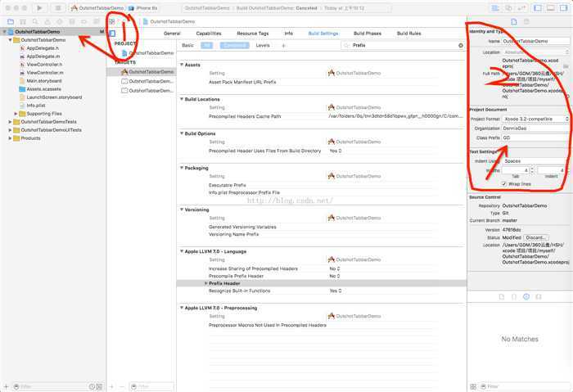Select the Quick Help inspector icon
Screen dimensions: 573x392
coord(526,22)
